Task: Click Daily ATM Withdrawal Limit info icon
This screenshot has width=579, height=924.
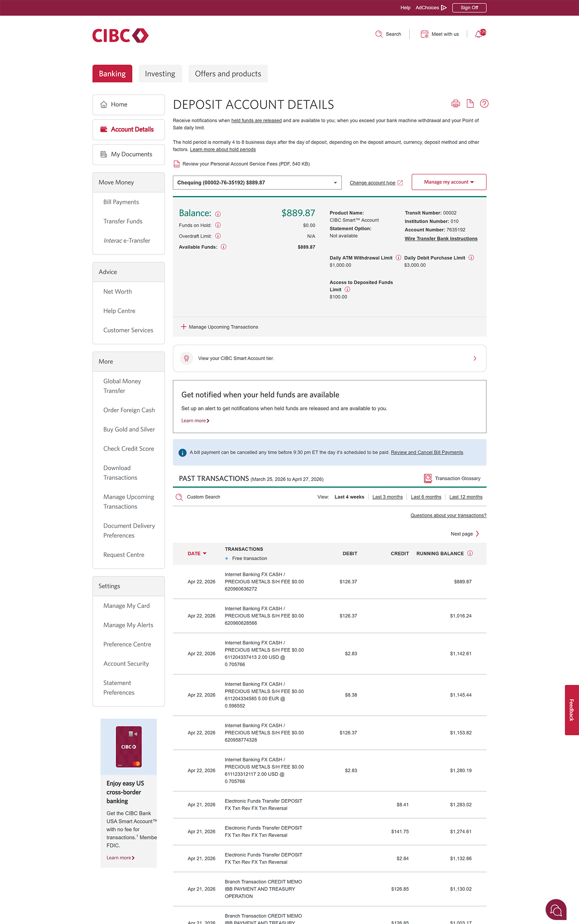Action: coord(398,258)
